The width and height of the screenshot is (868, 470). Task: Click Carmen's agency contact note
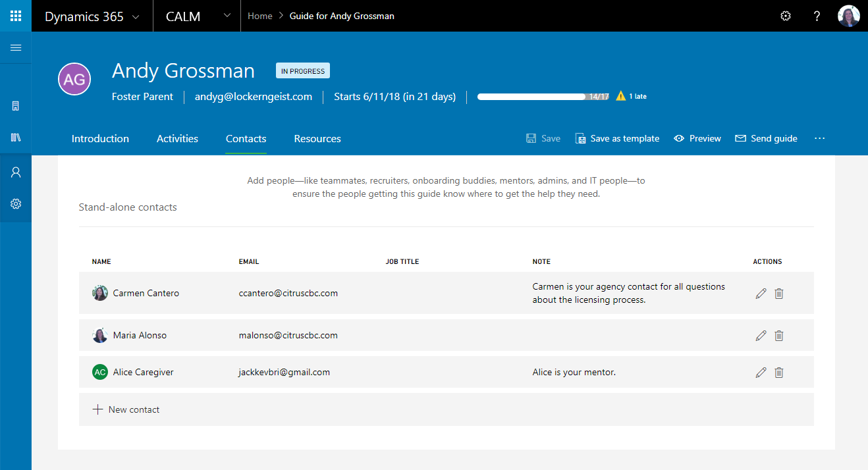pos(629,293)
